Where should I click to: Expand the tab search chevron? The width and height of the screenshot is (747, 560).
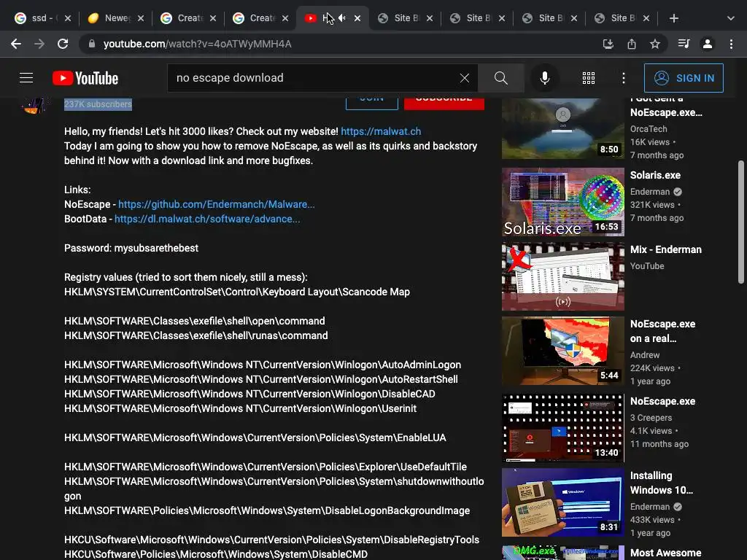(x=731, y=18)
